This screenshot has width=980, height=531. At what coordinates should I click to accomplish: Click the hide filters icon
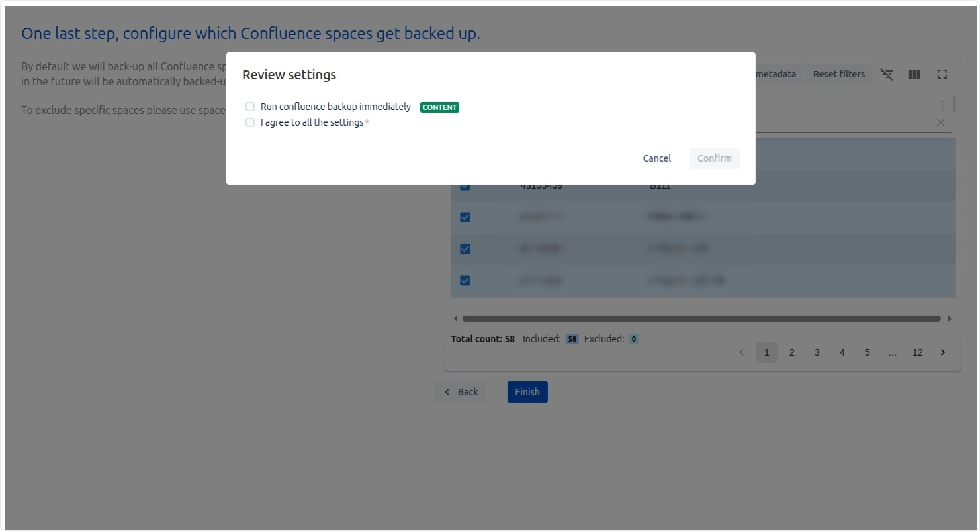tap(887, 75)
